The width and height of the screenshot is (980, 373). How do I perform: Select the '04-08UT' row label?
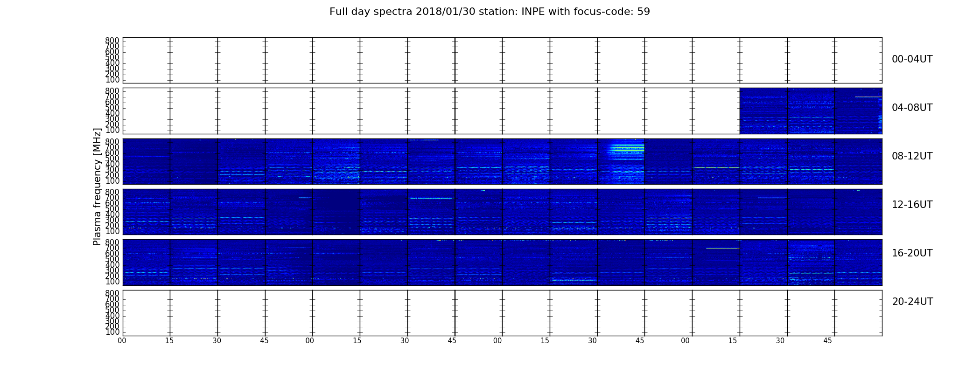point(912,108)
